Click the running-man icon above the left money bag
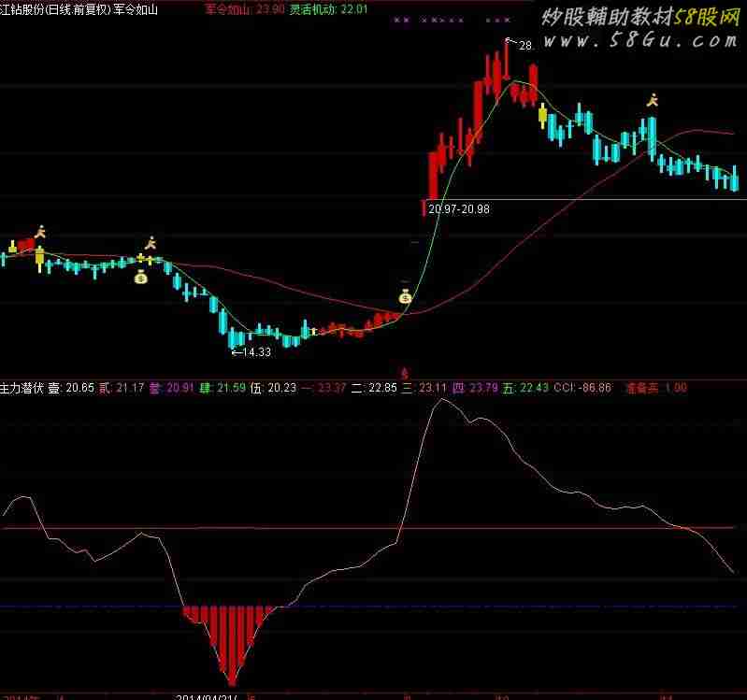 pos(149,244)
